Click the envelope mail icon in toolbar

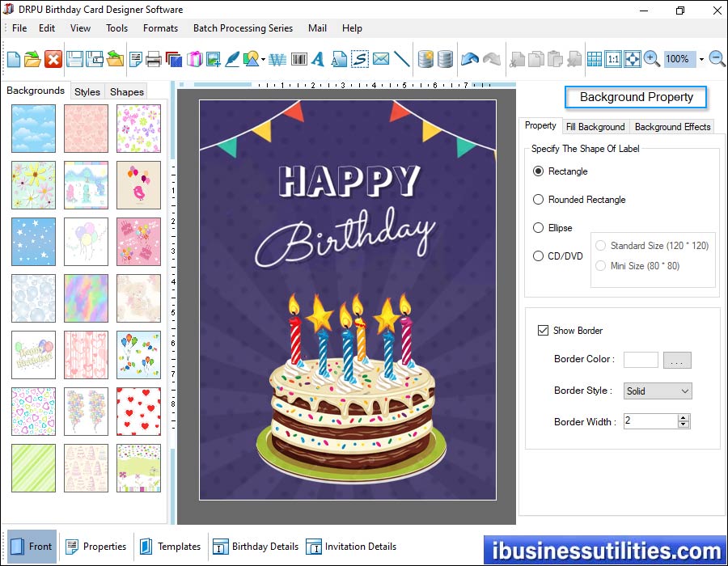380,59
